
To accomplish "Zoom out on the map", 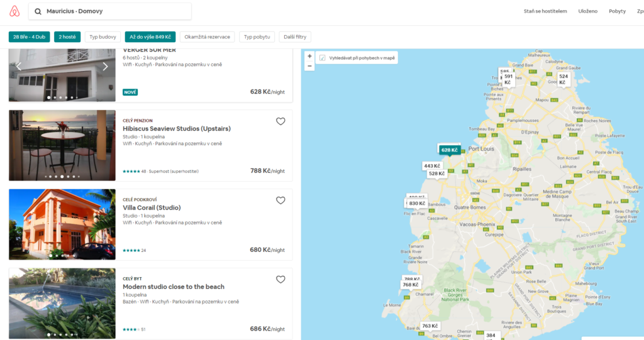I will (x=309, y=65).
